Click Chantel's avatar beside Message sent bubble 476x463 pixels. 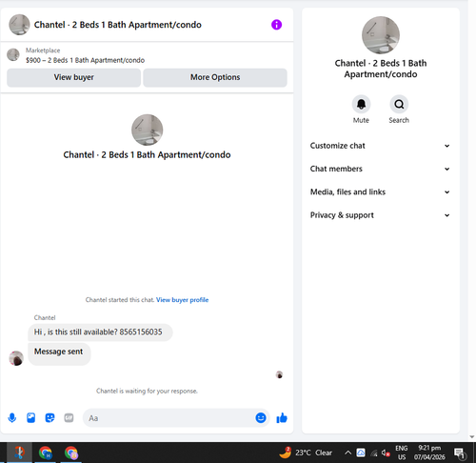[x=16, y=358]
